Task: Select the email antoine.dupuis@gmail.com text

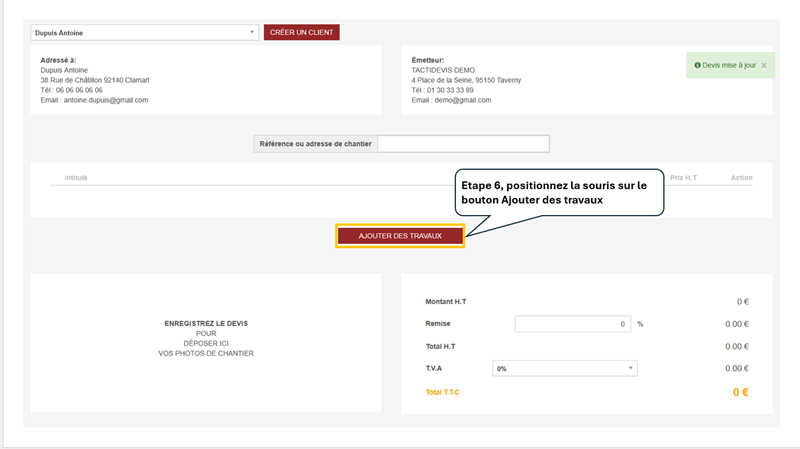Action: coord(106,100)
